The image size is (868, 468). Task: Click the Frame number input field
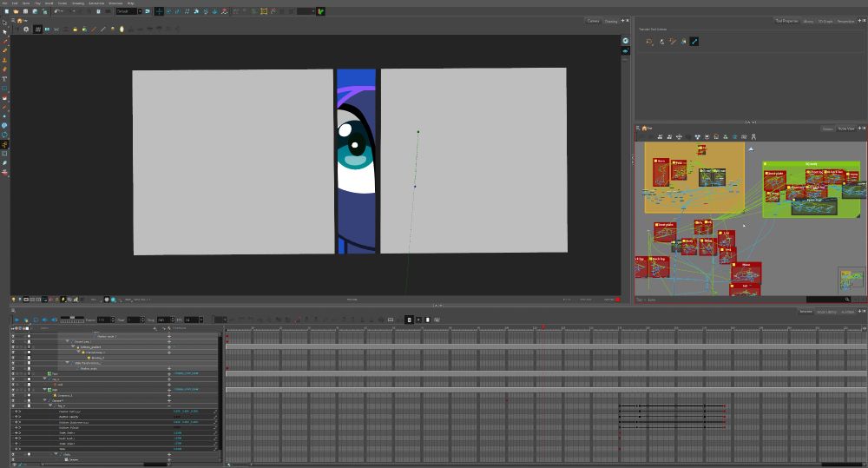pyautogui.click(x=104, y=320)
